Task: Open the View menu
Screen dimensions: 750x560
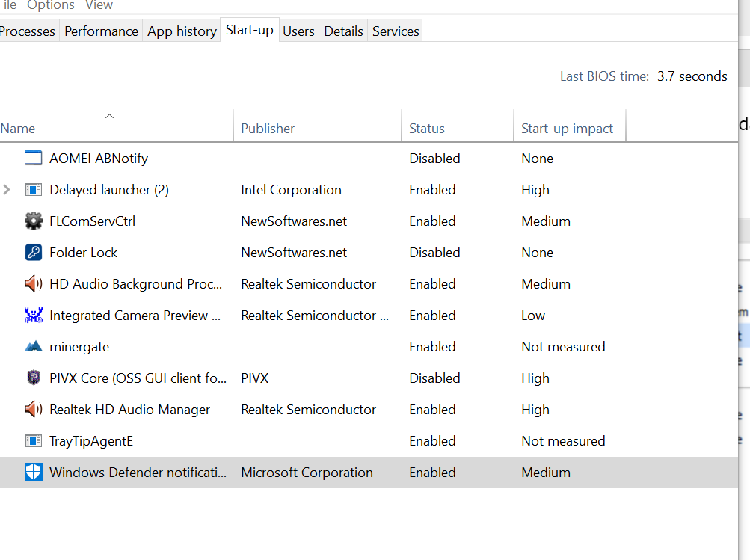Action: (99, 5)
